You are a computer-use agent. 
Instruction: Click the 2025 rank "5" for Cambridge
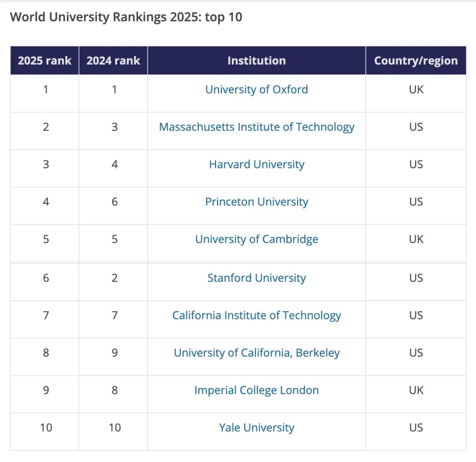[x=46, y=239]
